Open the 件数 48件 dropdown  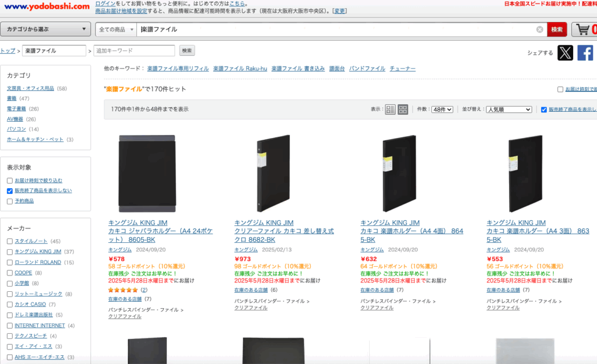click(x=442, y=109)
